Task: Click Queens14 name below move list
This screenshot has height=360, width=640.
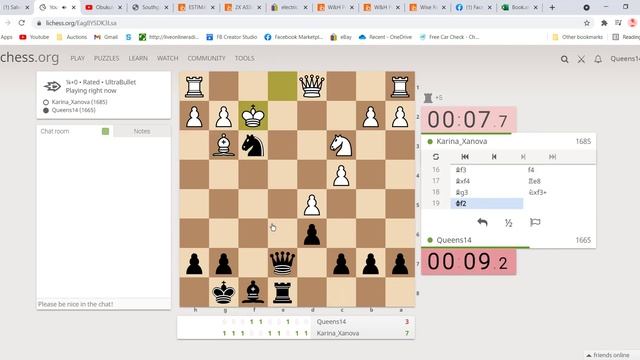Action: point(454,240)
